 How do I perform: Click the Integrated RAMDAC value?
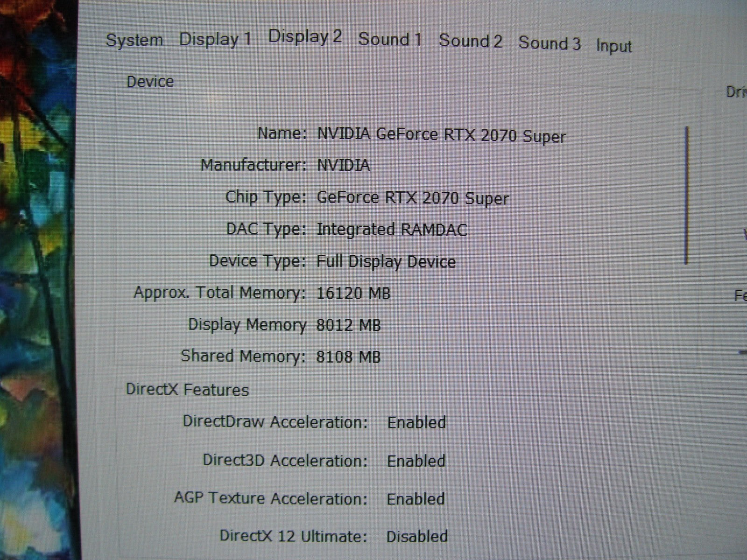pos(391,230)
